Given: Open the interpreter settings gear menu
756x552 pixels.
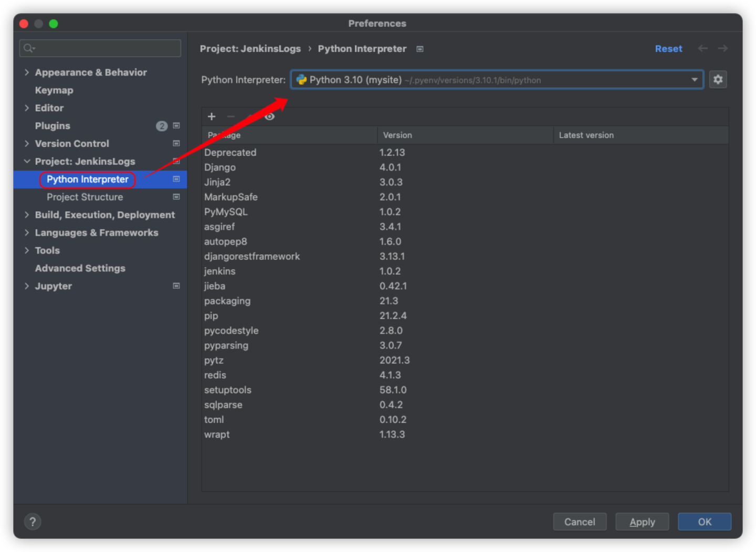Looking at the screenshot, I should (718, 80).
